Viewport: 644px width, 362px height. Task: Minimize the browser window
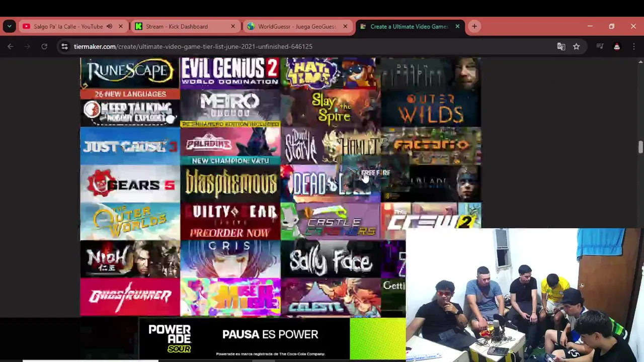[x=590, y=26]
